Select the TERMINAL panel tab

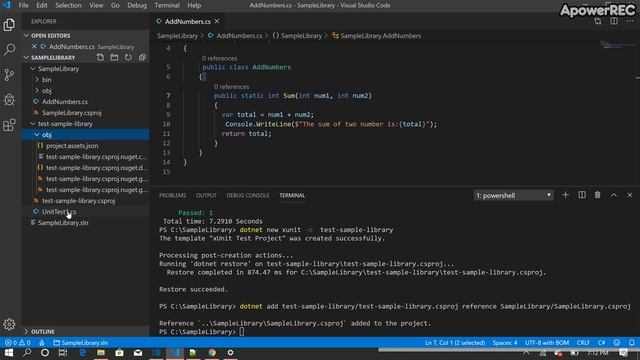point(292,196)
